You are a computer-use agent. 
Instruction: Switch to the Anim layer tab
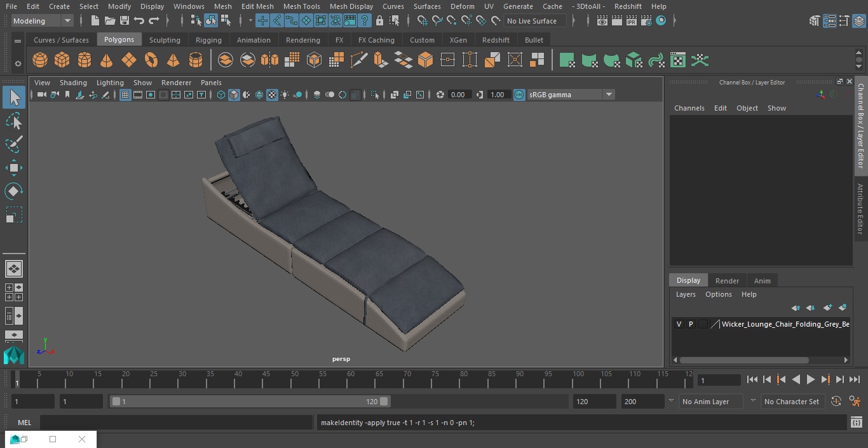pyautogui.click(x=762, y=281)
